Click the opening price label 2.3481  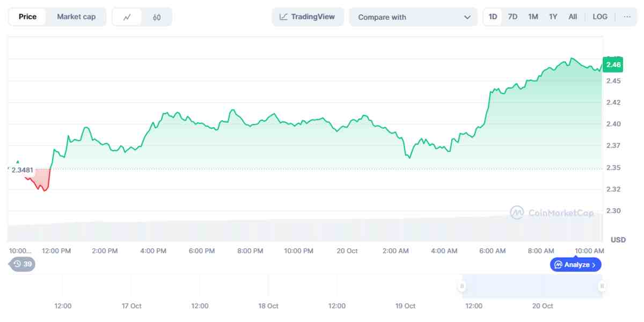click(22, 170)
